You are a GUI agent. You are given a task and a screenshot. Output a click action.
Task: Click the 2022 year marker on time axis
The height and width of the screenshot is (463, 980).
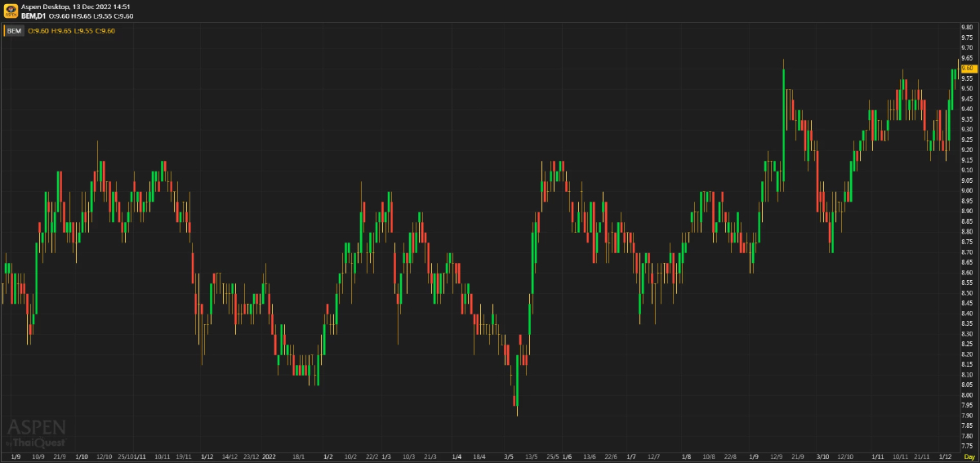click(x=270, y=456)
